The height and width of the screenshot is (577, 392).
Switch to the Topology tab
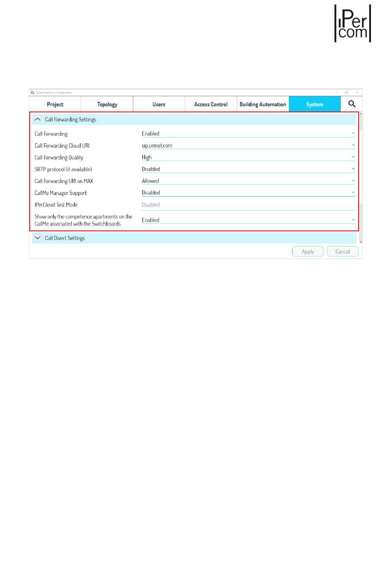107,104
